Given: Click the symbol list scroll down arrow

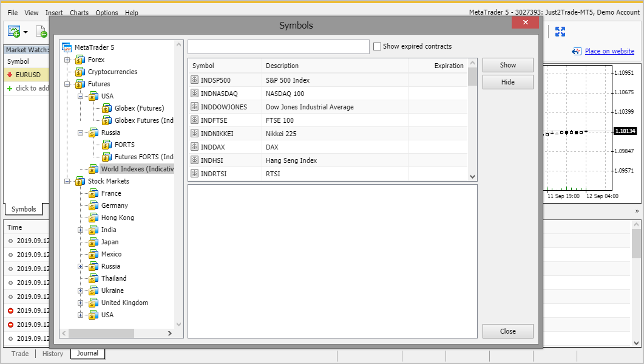Looking at the screenshot, I should (472, 176).
